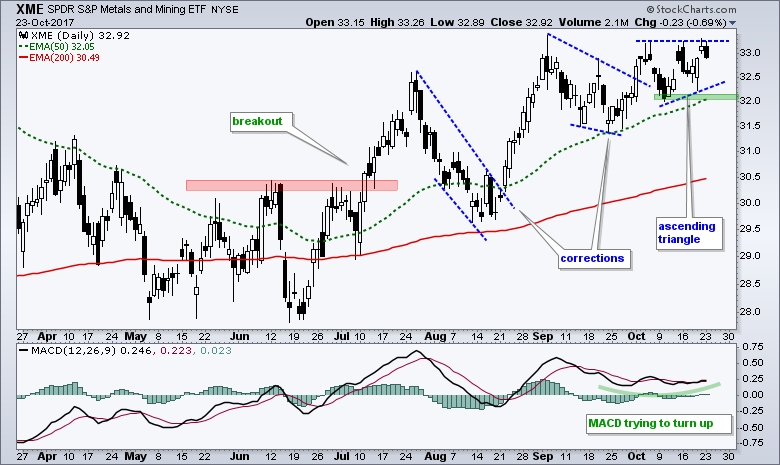
Task: Click the 'Jul' label on upper date axis
Action: click(x=342, y=336)
